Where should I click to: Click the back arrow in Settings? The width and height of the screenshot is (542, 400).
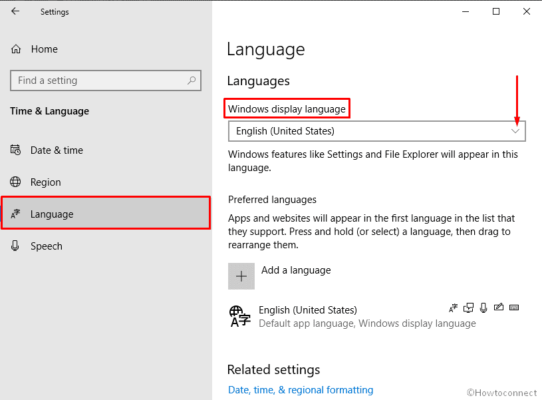click(15, 11)
